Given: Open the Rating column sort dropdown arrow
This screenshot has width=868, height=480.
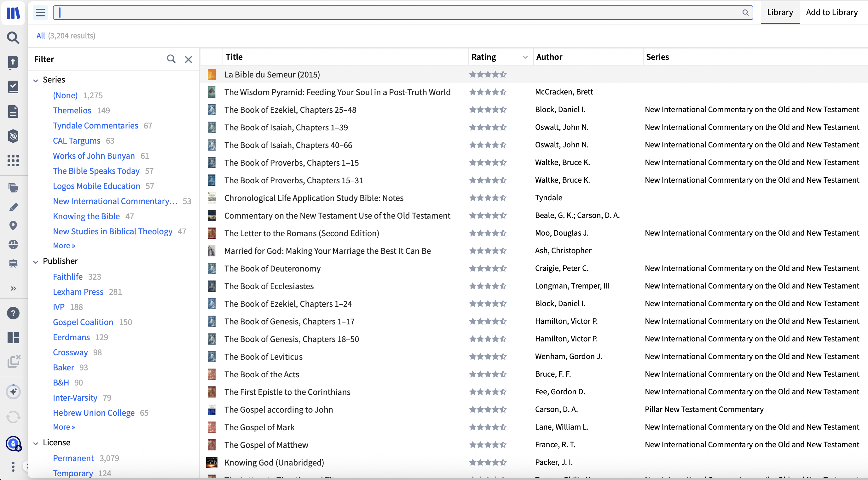Looking at the screenshot, I should 525,57.
